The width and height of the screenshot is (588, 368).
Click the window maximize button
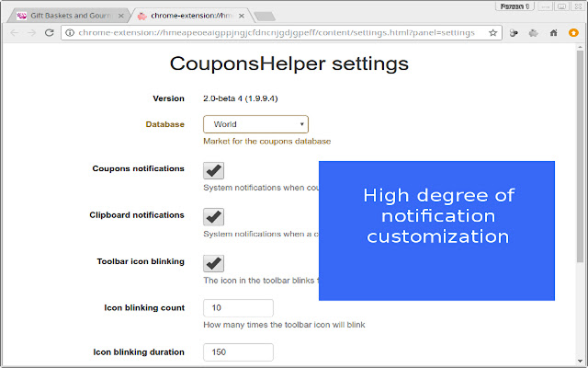tap(561, 6)
